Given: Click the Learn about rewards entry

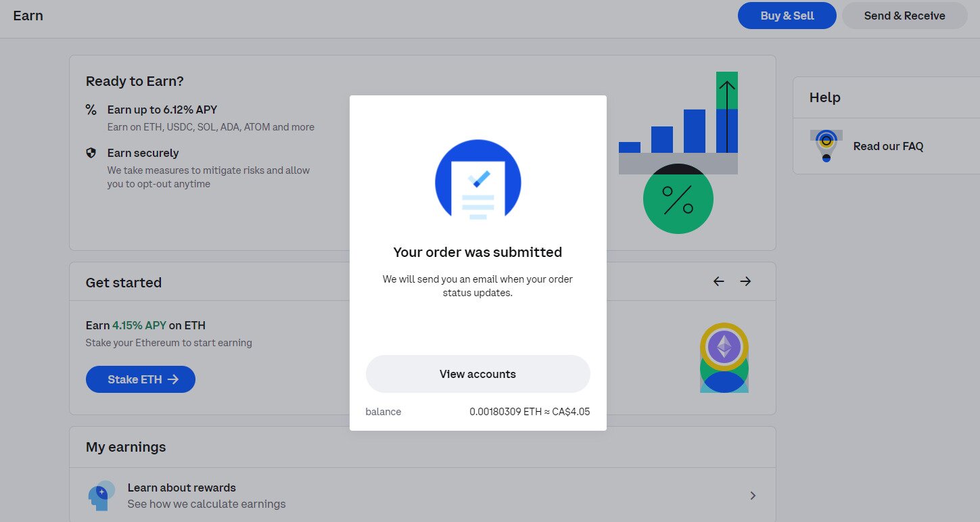Looking at the screenshot, I should point(181,488).
